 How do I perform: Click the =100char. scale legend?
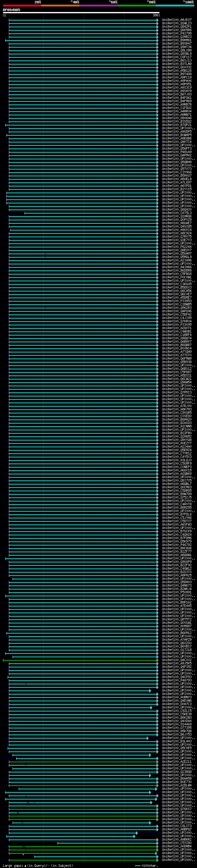tap(147, 865)
